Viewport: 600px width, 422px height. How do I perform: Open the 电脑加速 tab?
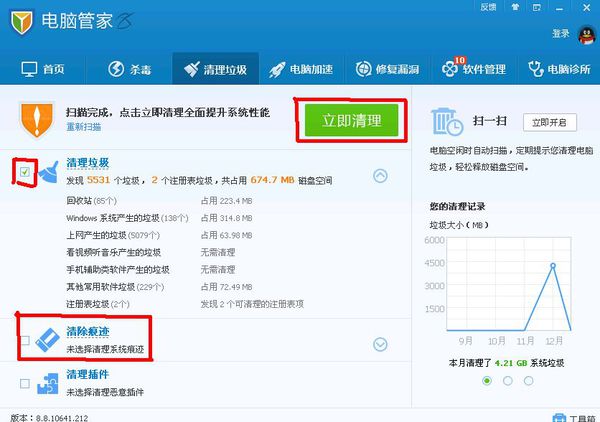(x=301, y=69)
